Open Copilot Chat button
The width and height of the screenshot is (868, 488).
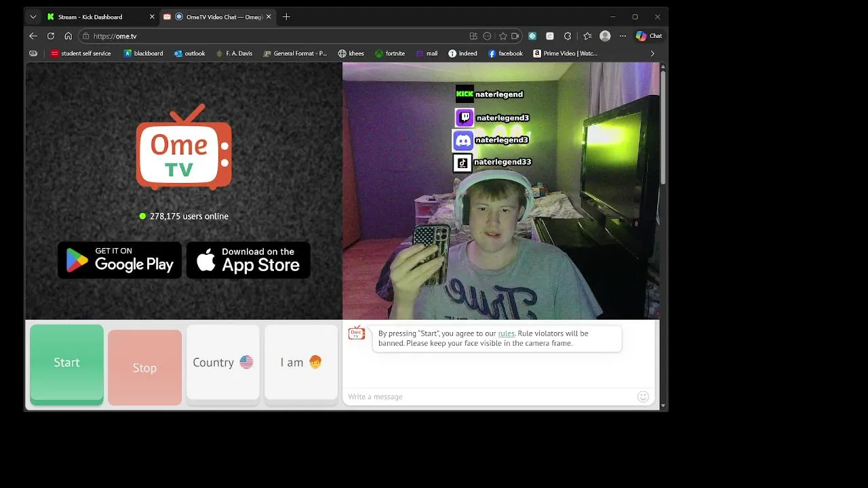(649, 36)
